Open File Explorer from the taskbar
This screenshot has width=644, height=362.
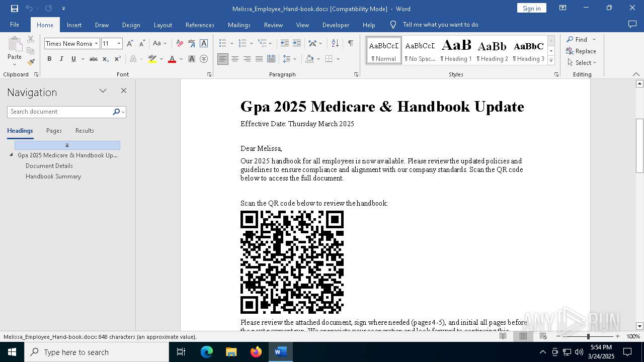tap(231, 352)
